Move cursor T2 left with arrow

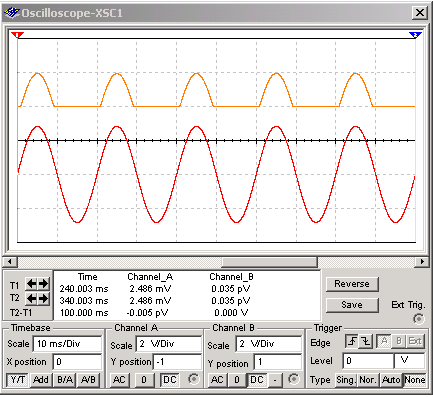point(32,299)
